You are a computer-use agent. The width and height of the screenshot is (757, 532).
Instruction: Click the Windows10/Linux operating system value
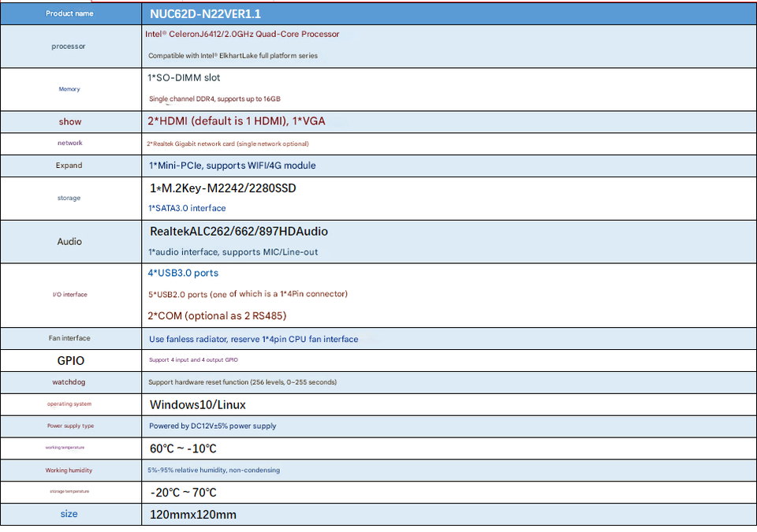197,404
